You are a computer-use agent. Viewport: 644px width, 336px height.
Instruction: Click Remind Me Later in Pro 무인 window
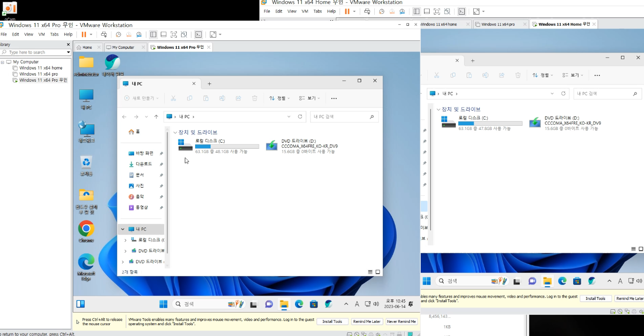367,321
